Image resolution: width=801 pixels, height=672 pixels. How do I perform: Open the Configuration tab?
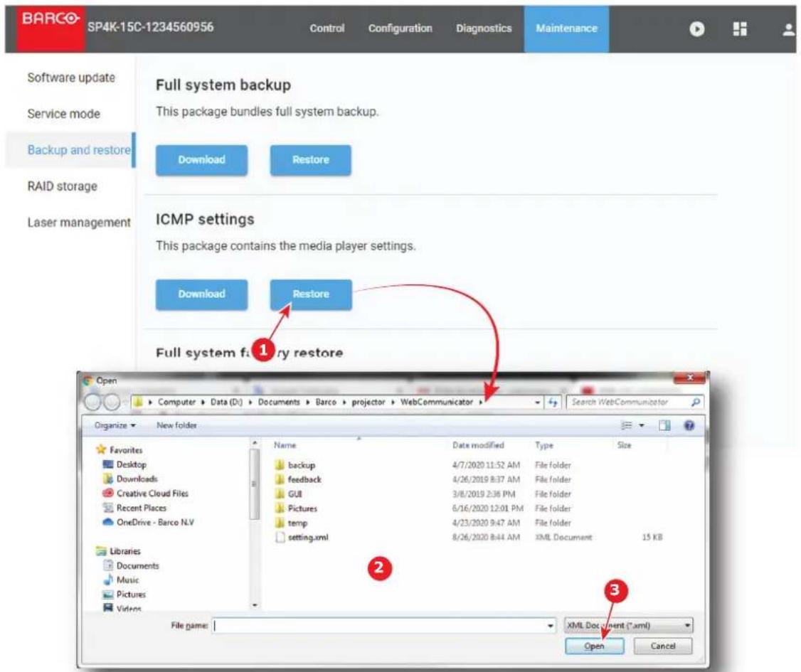coord(400,28)
